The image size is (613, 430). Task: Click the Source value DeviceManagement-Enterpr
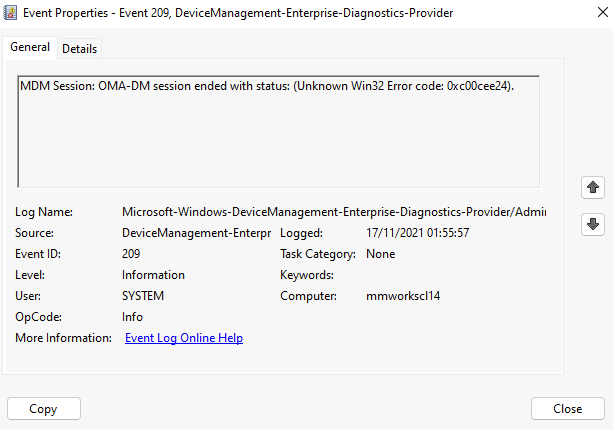coord(196,233)
